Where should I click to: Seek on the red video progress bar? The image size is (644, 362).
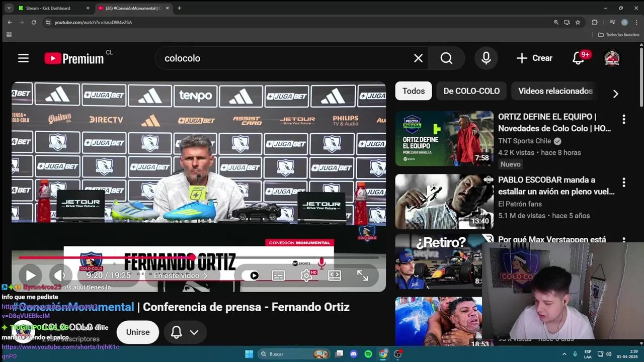(199, 257)
